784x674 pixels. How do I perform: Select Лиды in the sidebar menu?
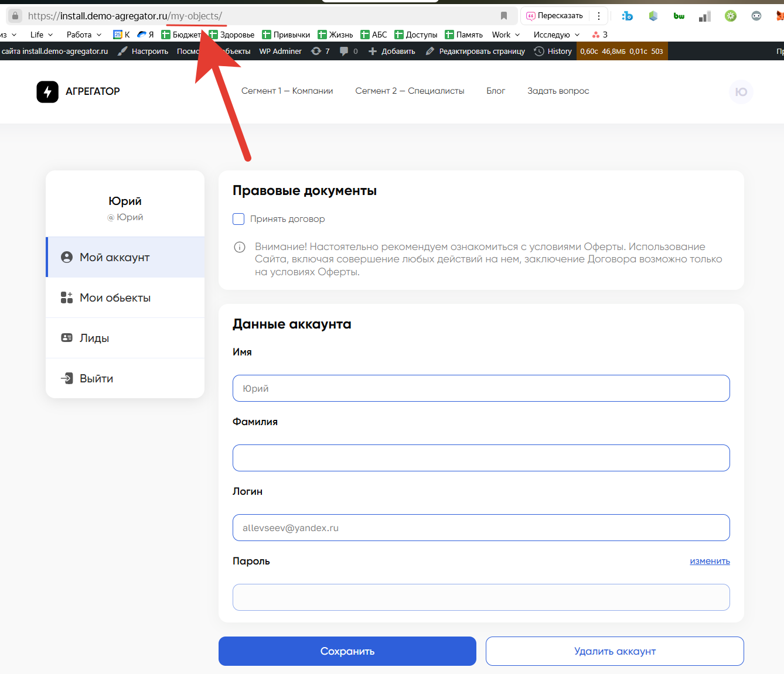[x=94, y=338]
